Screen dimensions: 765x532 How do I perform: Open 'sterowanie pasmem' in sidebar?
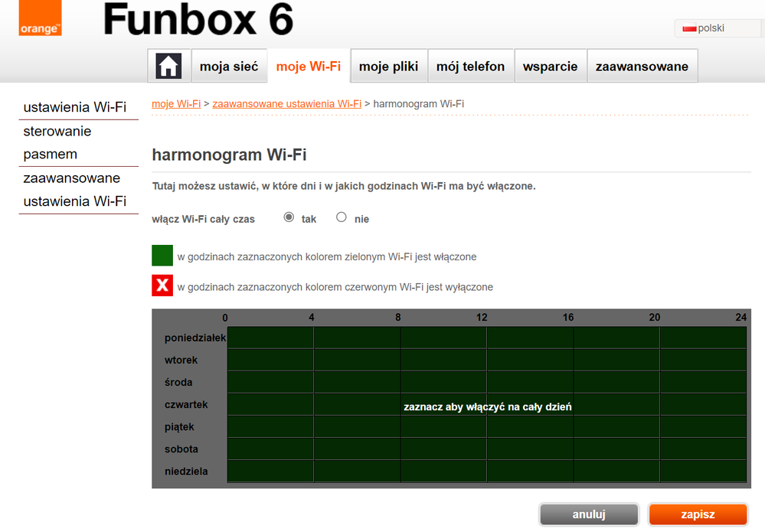57,142
